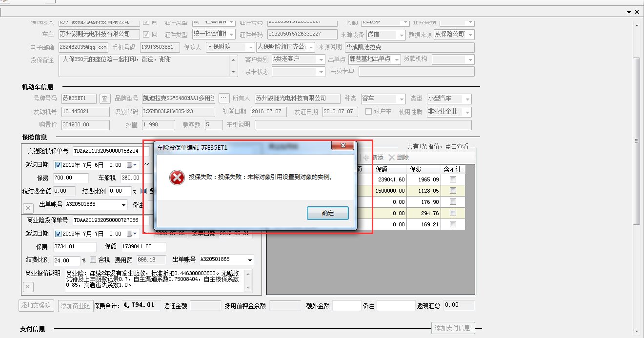The height and width of the screenshot is (338, 644).
Task: Click the 商业险 结费比例 field showing 24.00
Action: pyautogui.click(x=66, y=260)
